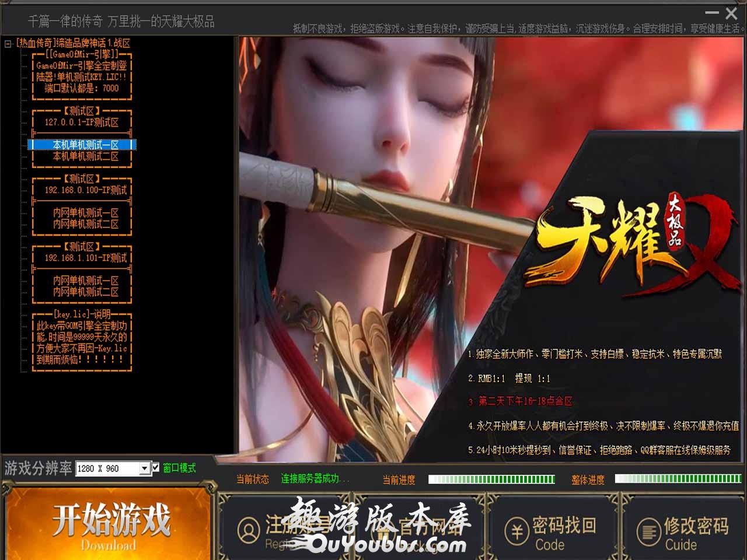Select the 192.168.1.101-IP测试 entry
The height and width of the screenshot is (560, 747).
point(85,258)
